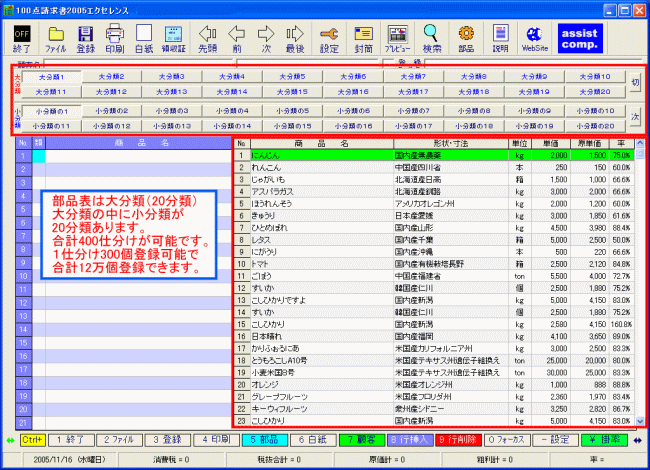The width and height of the screenshot is (650, 470).
Task: Select the オレンジ product row
Action: click(434, 385)
